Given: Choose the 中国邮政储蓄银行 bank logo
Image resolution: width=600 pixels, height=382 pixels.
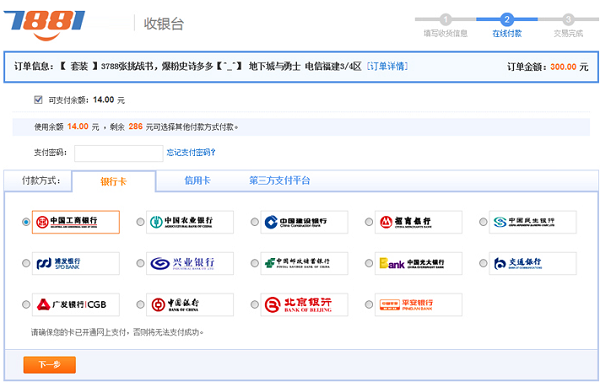Looking at the screenshot, I should point(304,263).
